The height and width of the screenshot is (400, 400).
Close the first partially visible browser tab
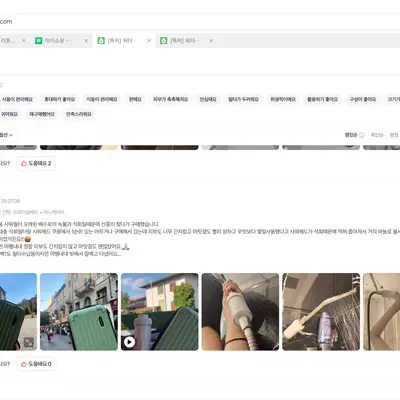point(24,41)
